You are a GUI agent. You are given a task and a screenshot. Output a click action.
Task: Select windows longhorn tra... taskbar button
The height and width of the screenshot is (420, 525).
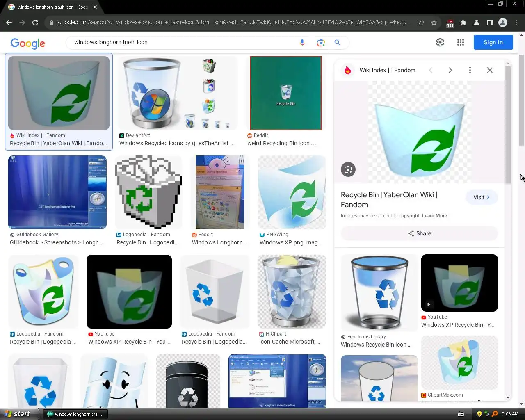point(75,414)
